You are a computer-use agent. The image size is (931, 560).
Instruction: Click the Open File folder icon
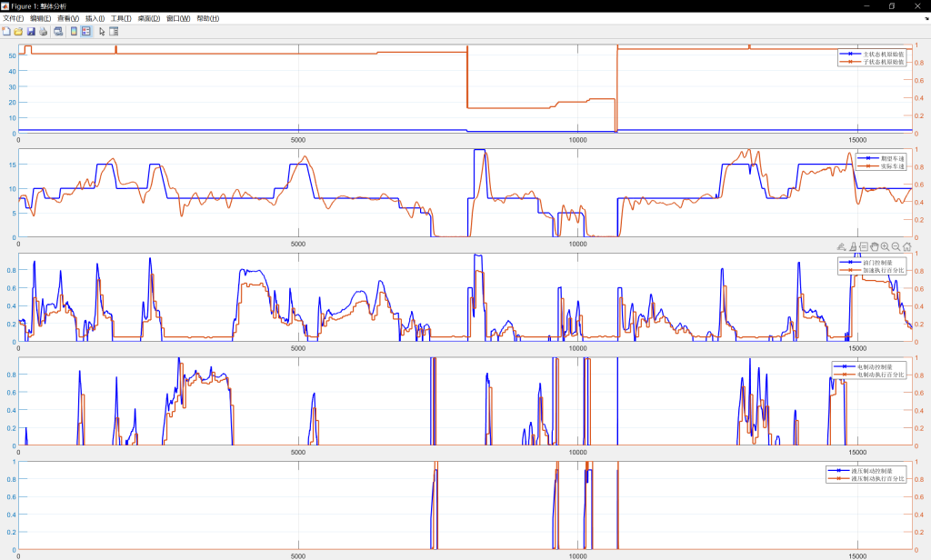point(18,31)
